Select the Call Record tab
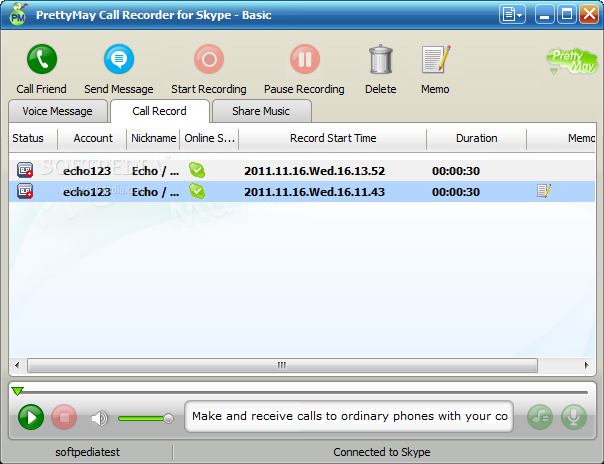Viewport: 604px width, 464px height. tap(160, 111)
